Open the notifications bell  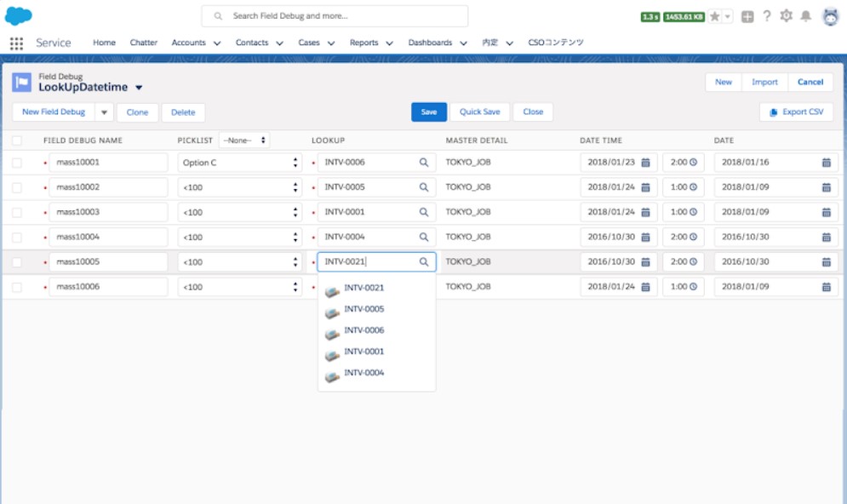pos(805,16)
